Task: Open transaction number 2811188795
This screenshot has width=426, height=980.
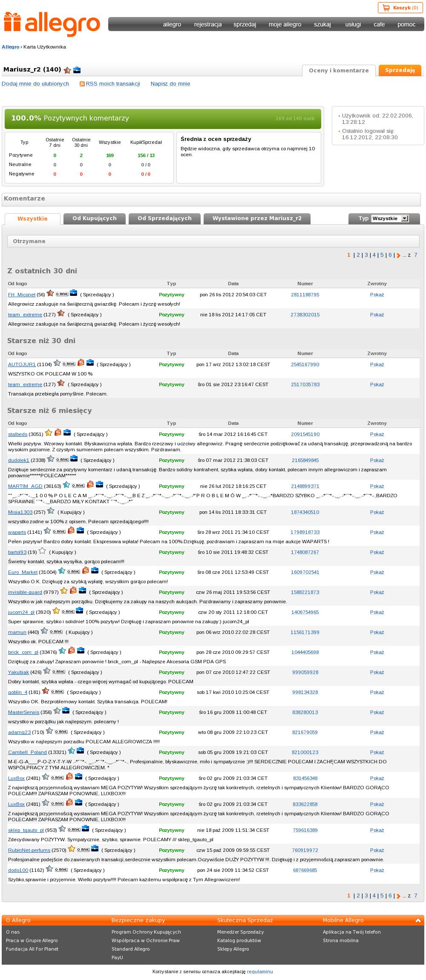Action: 305,295
